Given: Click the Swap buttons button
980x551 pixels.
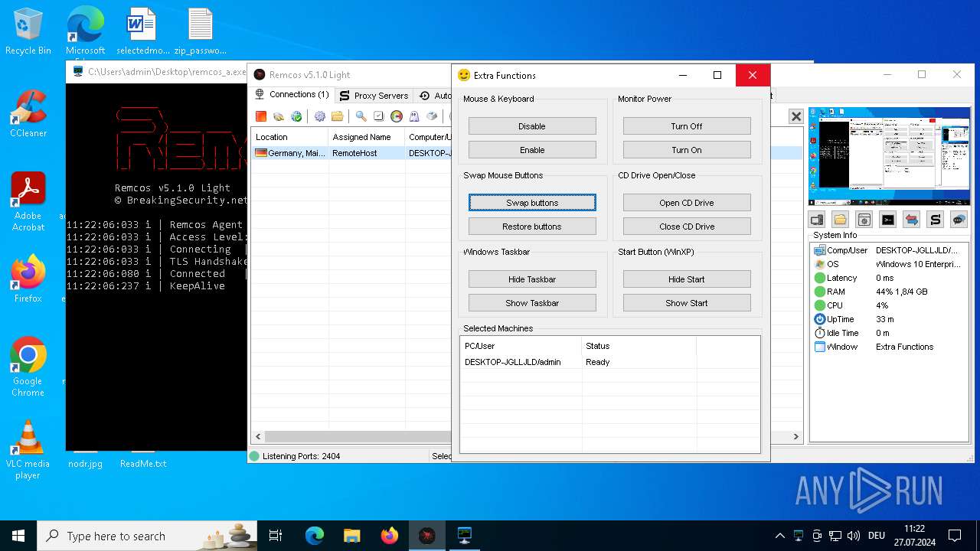Looking at the screenshot, I should click(x=532, y=203).
